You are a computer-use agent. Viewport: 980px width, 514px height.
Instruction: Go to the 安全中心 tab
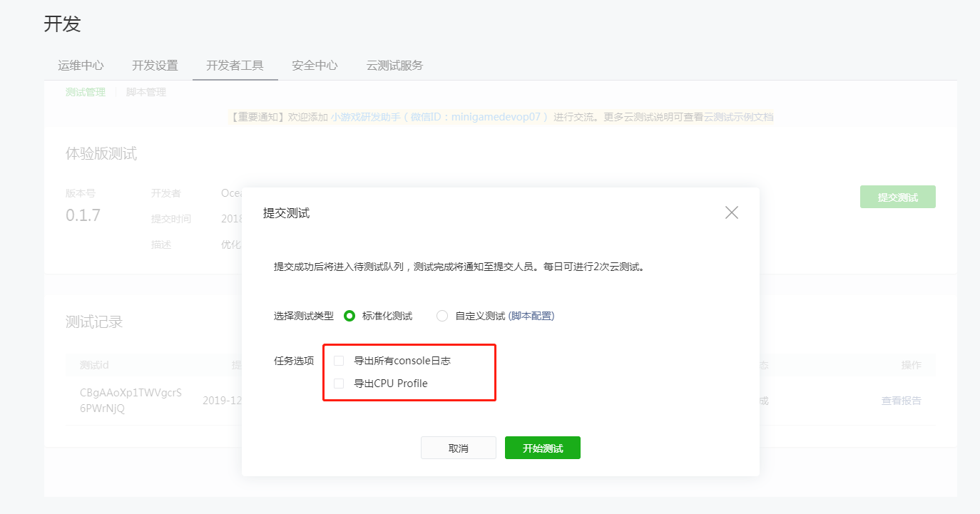[315, 66]
